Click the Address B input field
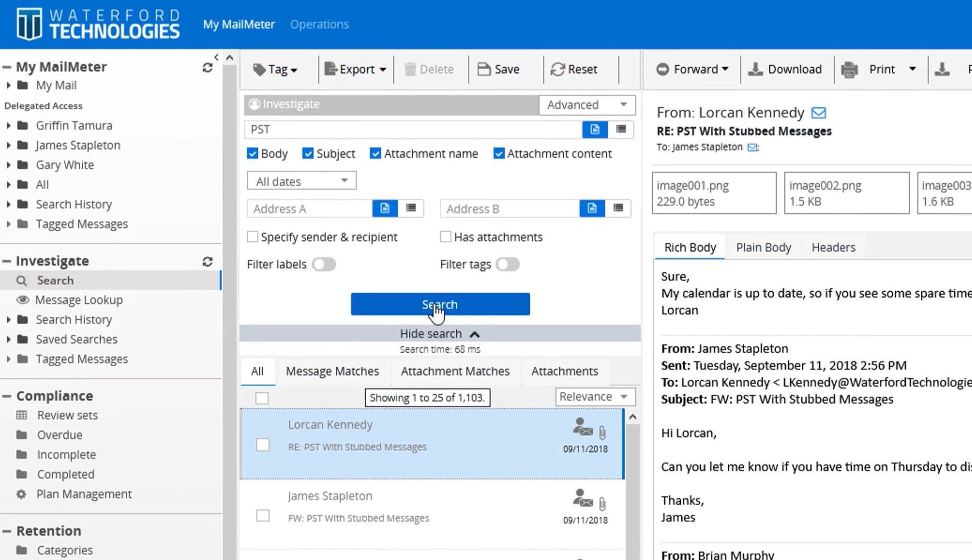 click(x=510, y=208)
